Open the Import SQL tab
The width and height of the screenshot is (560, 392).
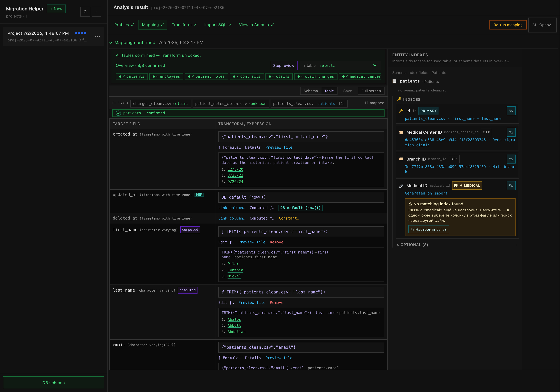tap(218, 25)
